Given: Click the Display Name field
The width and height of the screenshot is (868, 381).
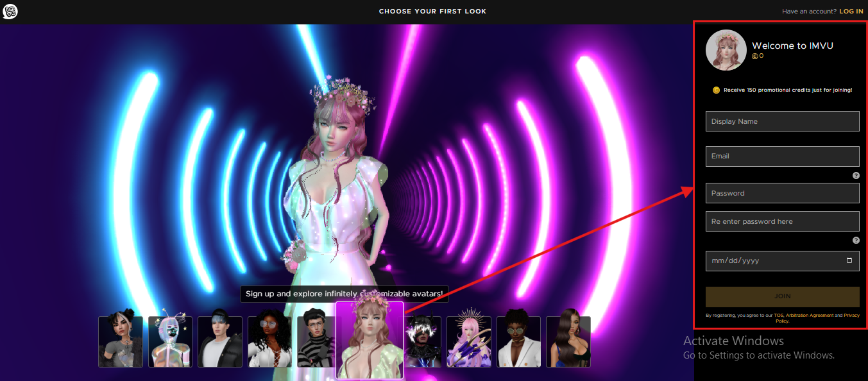Looking at the screenshot, I should (x=782, y=121).
